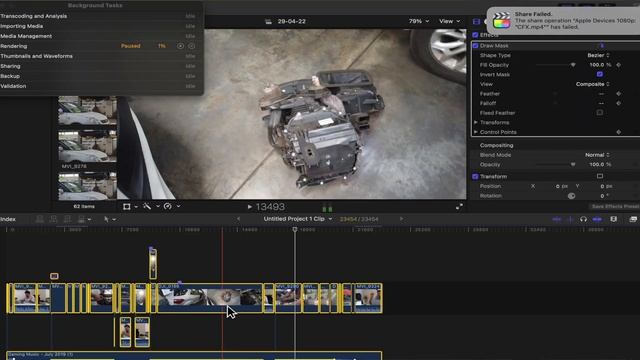Image resolution: width=640 pixels, height=360 pixels.
Task: Open the Blend Mode Normal dropdown
Action: point(597,155)
